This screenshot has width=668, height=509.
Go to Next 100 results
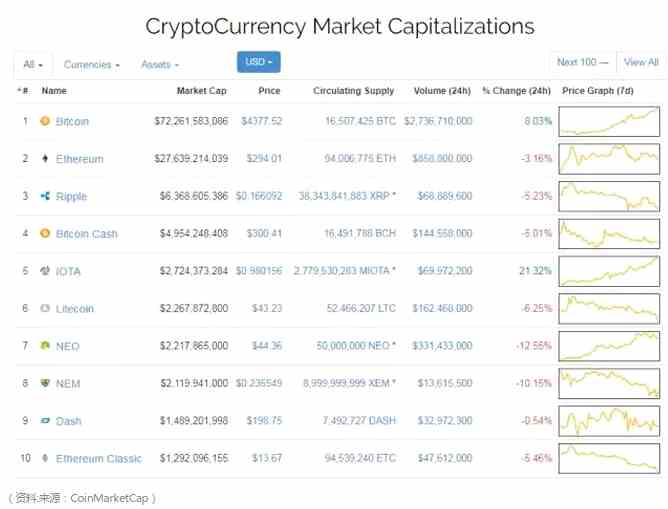pos(583,62)
